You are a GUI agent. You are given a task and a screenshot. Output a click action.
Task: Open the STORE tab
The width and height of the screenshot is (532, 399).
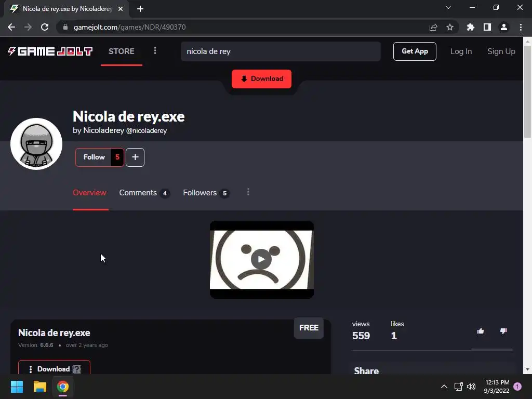pos(122,51)
